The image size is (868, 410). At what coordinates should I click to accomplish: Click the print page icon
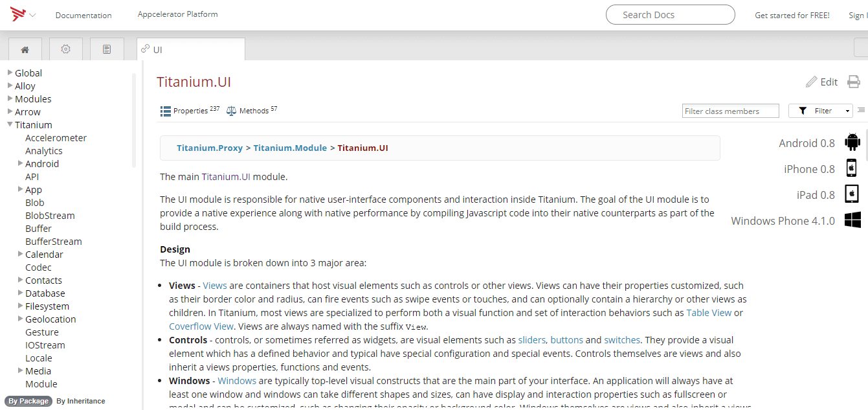point(854,82)
